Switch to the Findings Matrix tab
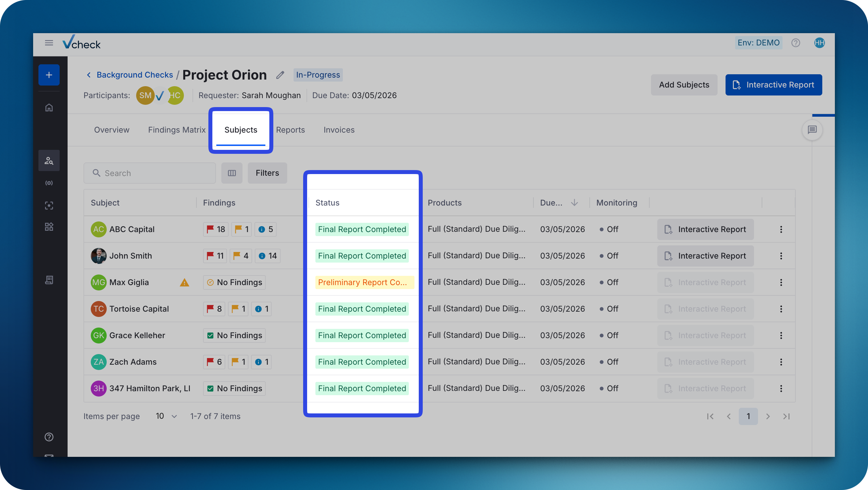 [177, 130]
